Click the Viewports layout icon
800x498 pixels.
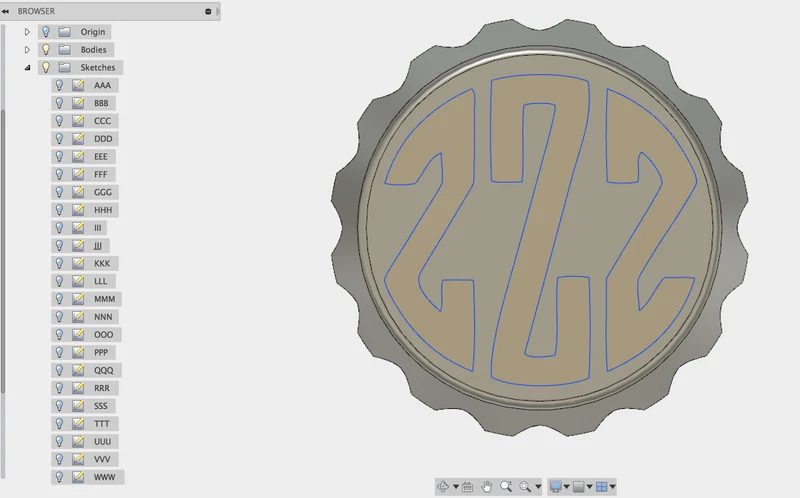[602, 486]
